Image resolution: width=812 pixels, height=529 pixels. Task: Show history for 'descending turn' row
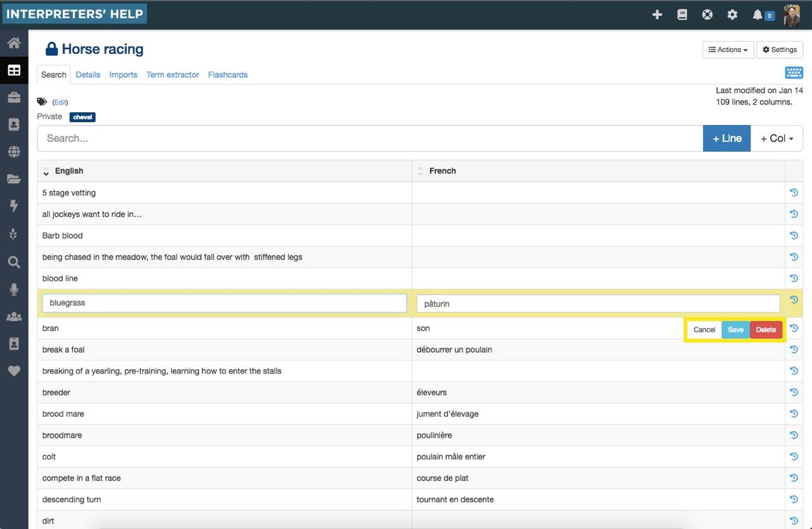pyautogui.click(x=794, y=499)
